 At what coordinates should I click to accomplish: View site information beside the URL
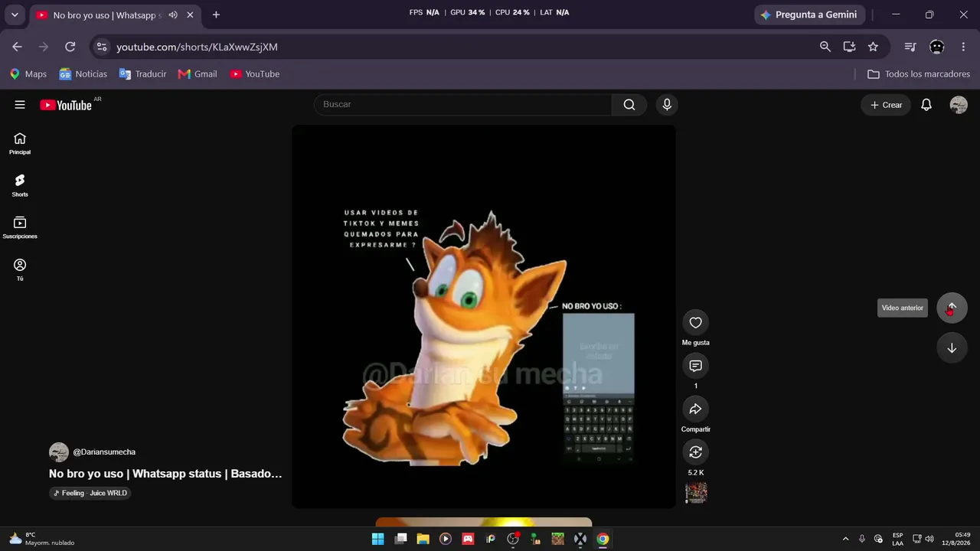pos(101,47)
